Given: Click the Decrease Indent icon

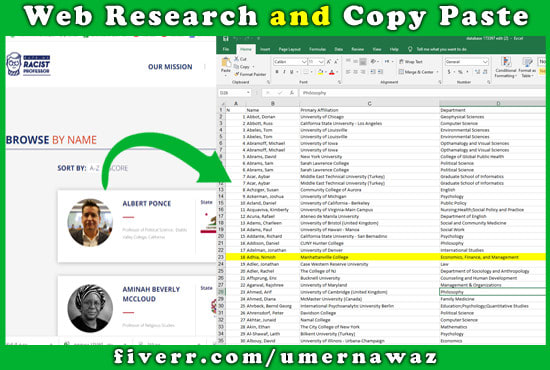Looking at the screenshot, I should pos(373,72).
